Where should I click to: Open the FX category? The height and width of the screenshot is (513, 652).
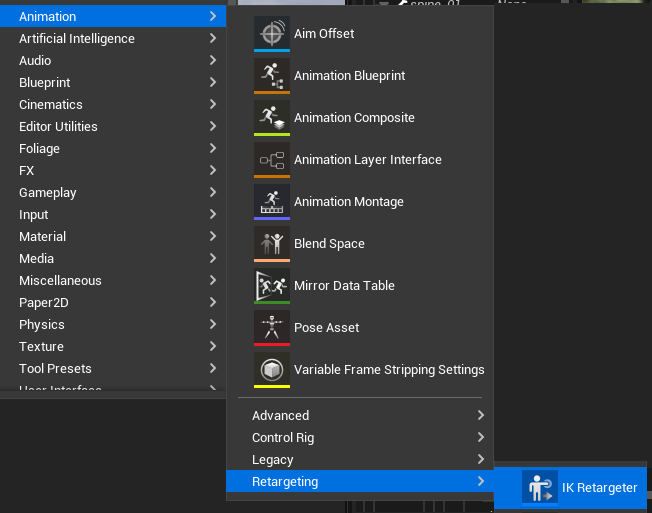(x=113, y=170)
